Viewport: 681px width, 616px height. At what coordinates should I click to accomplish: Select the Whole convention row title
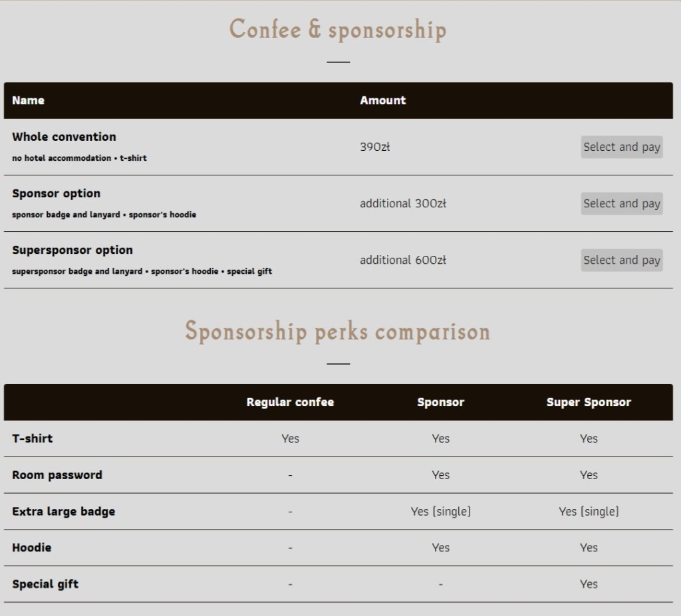(x=64, y=137)
